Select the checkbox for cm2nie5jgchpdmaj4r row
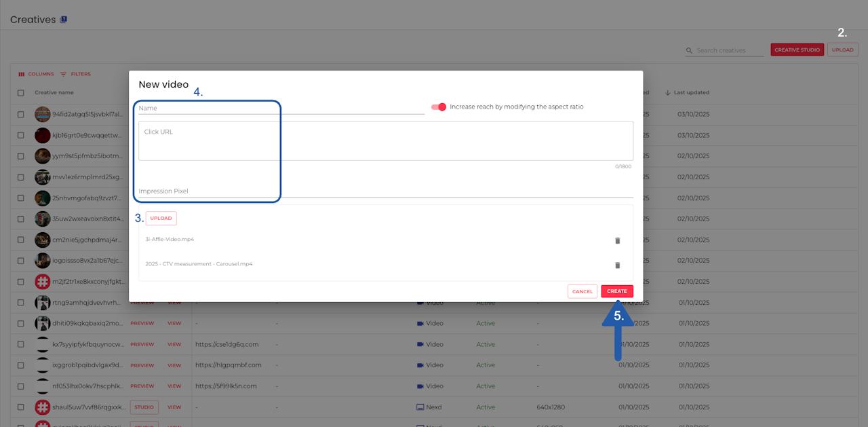The height and width of the screenshot is (427, 868). [x=21, y=240]
